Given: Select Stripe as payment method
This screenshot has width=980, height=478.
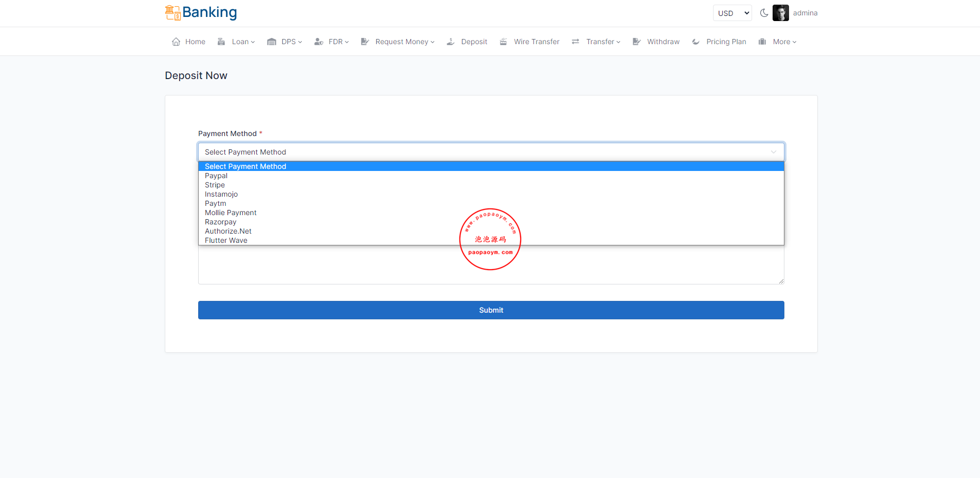Looking at the screenshot, I should [x=215, y=185].
